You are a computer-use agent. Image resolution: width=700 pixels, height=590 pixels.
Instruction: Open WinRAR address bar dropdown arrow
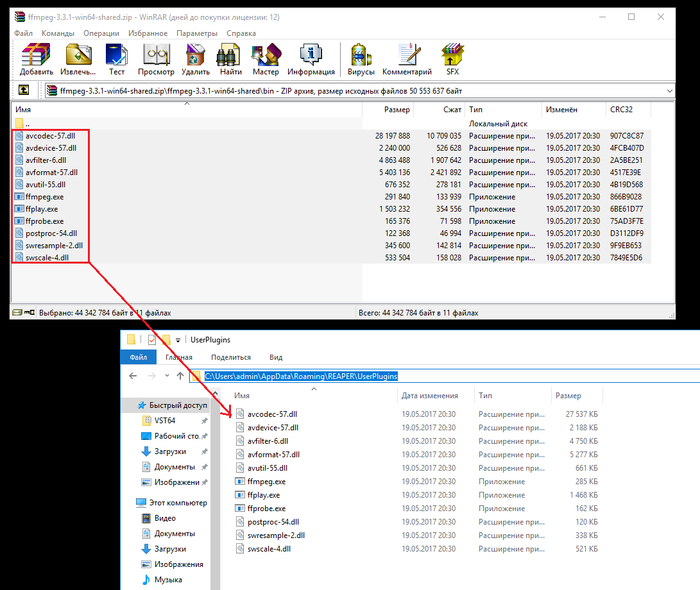coord(670,90)
